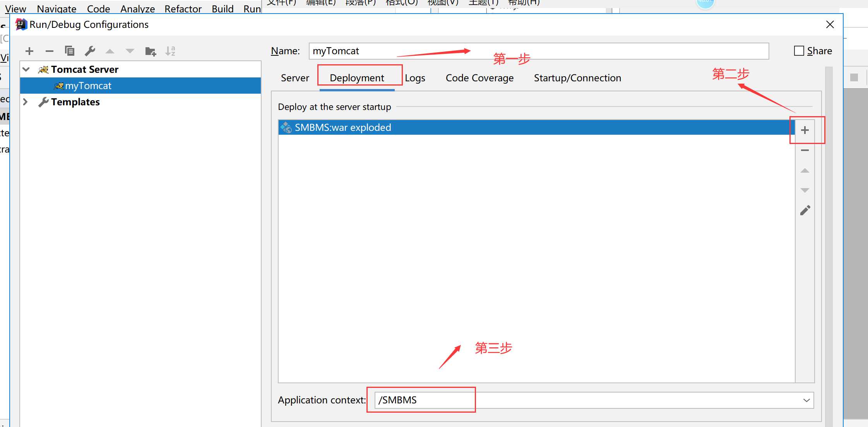Add a deployment artifact with plus
Viewport: 868px width, 427px height.
pos(805,130)
